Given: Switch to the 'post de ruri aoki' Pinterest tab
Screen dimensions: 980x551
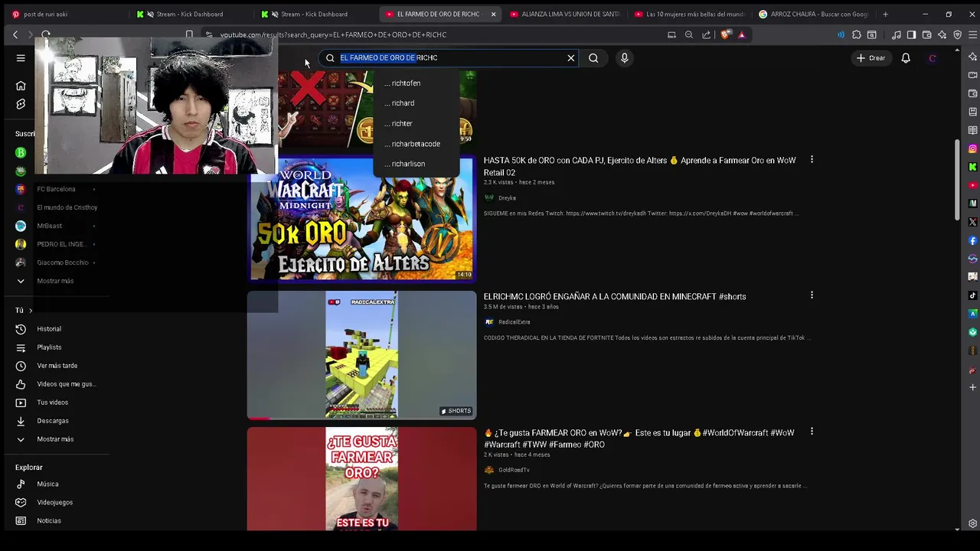Looking at the screenshot, I should tap(64, 14).
